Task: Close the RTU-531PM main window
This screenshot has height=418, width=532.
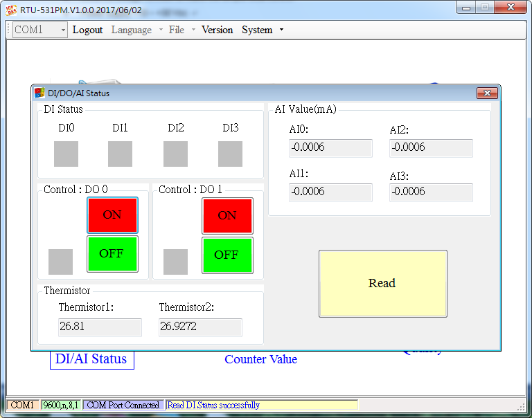Action: pyautogui.click(x=511, y=8)
